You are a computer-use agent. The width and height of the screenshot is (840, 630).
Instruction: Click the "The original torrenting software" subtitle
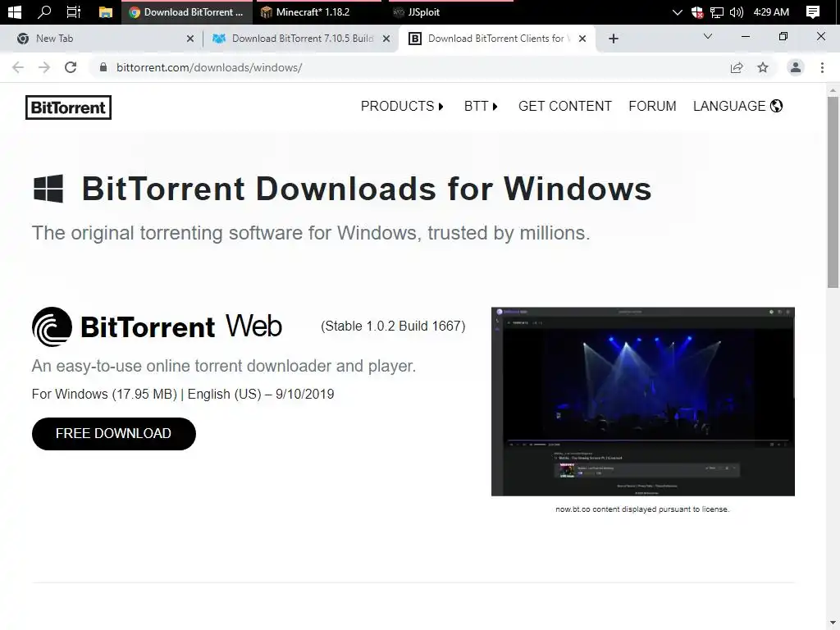click(x=311, y=233)
